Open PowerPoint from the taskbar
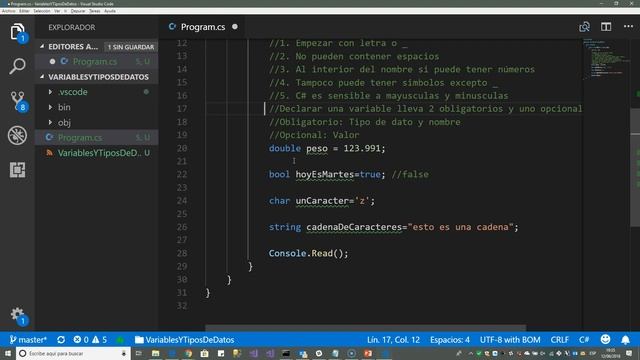 368,353
